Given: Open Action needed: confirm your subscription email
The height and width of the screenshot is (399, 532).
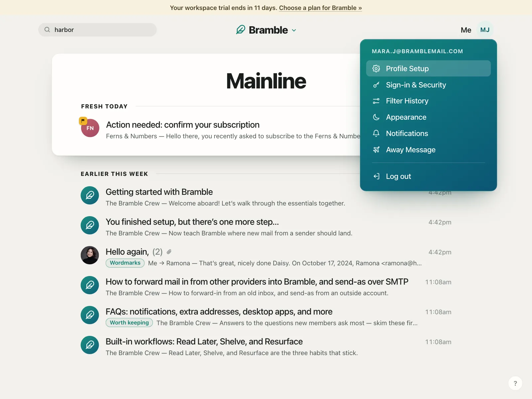Looking at the screenshot, I should click(183, 125).
